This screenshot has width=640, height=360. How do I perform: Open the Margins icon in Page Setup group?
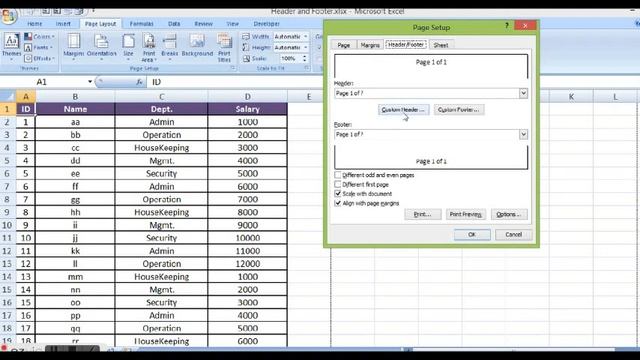73,46
